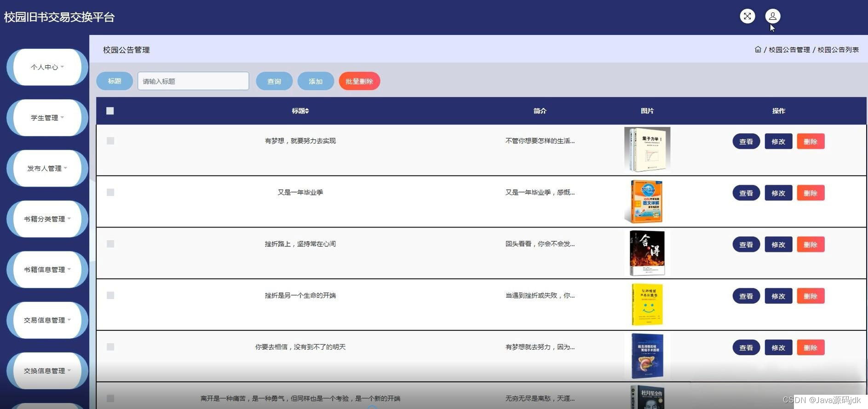Check the row 挫折路上，坚持常在心间
868x409 pixels.
click(110, 244)
